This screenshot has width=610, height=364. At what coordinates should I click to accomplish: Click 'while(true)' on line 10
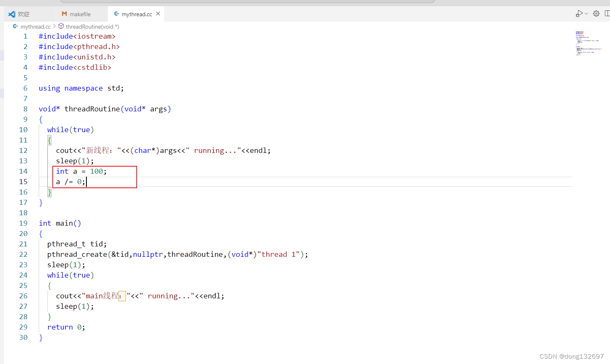(x=71, y=130)
